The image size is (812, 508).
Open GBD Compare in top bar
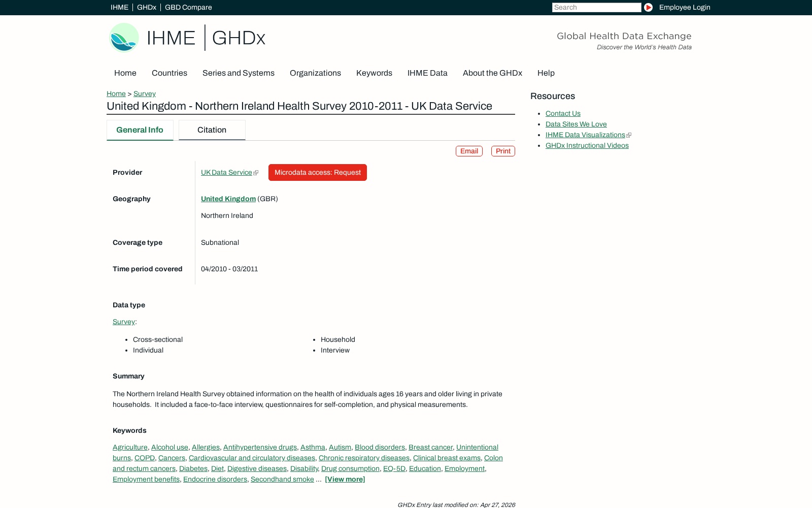point(188,7)
